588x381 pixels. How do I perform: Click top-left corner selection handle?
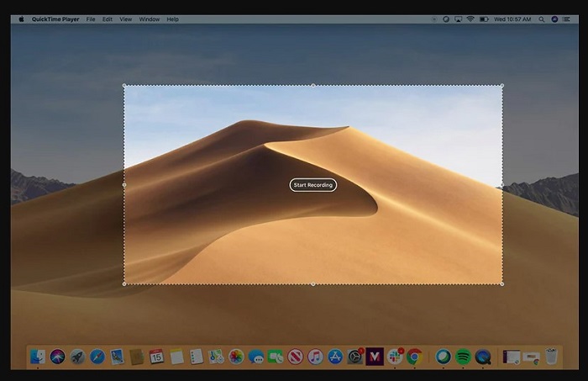tap(124, 86)
